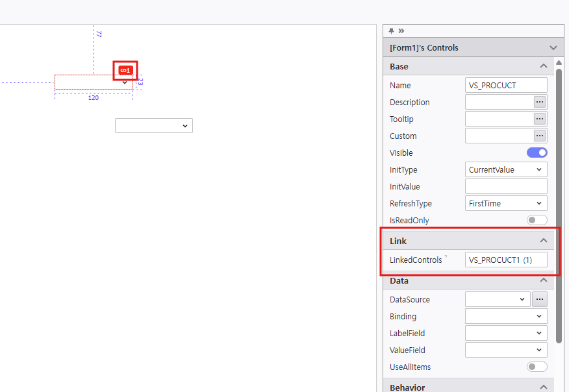Click the Custom input field

499,136
